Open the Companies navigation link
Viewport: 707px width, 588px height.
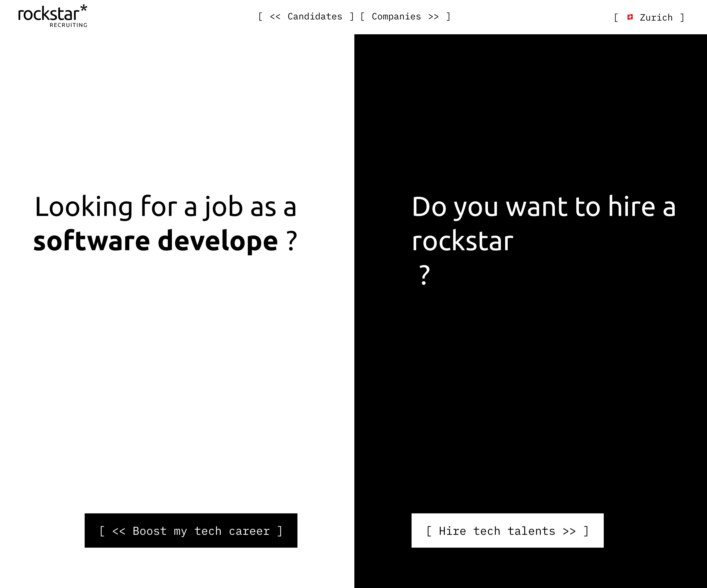coord(396,17)
